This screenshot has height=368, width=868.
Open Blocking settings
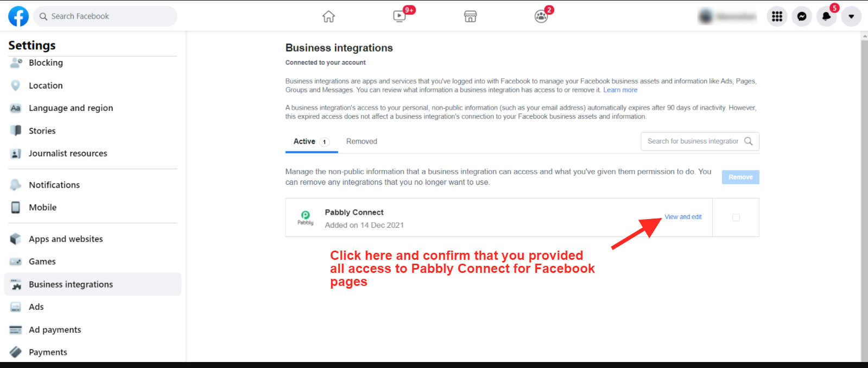(93, 63)
